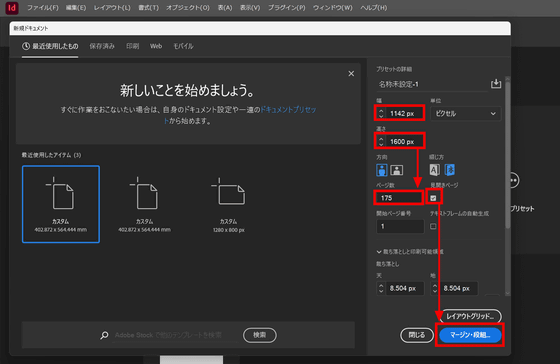This screenshot has height=364, width=560.
Task: Click the 天 bleed stepper arrows
Action: [x=381, y=288]
